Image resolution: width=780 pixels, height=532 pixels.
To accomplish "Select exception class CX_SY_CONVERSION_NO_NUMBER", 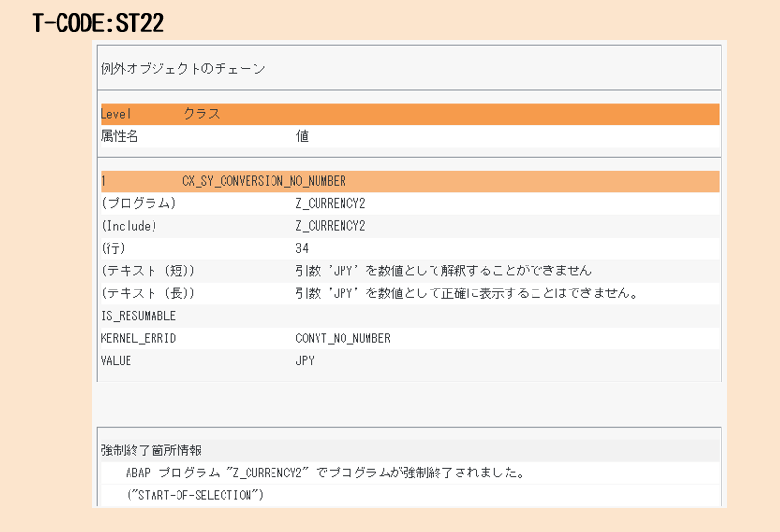I will click(264, 181).
